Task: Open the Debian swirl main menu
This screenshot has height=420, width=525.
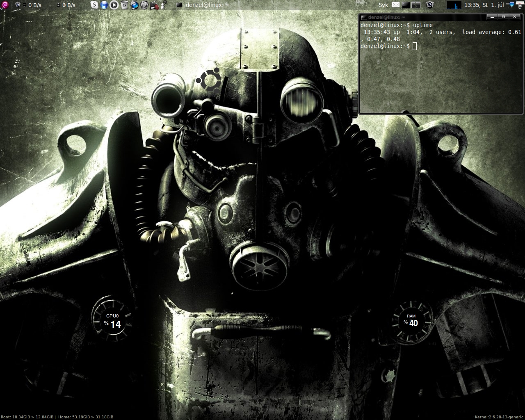Action: [x=5, y=5]
